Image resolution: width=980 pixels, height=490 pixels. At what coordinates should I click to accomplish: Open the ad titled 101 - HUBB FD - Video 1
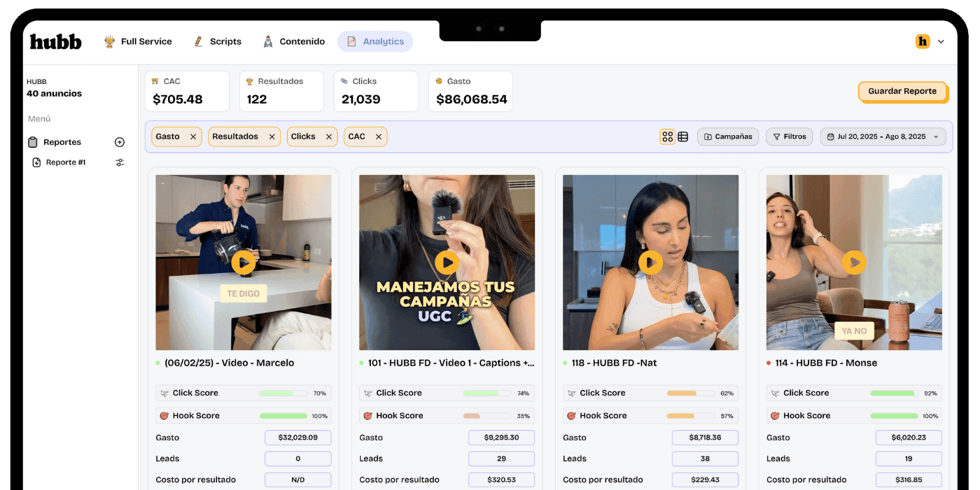pyautogui.click(x=451, y=363)
